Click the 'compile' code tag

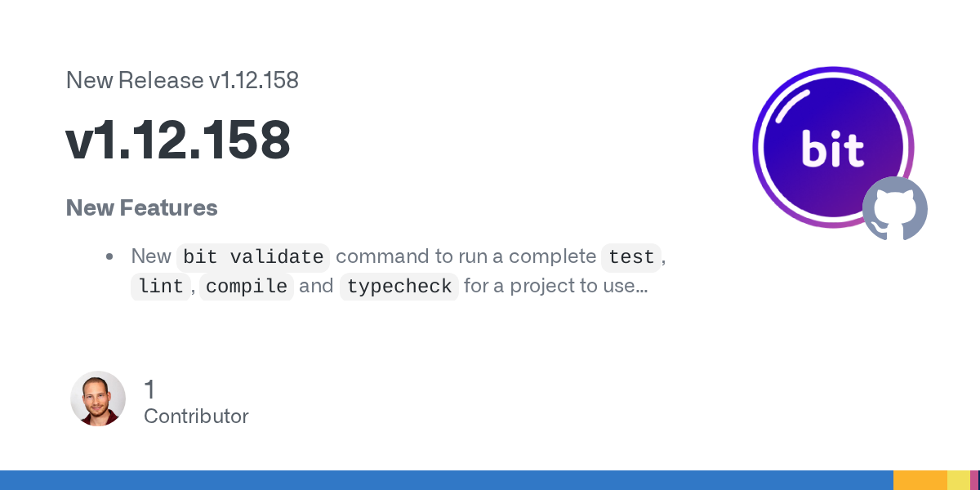(x=247, y=287)
